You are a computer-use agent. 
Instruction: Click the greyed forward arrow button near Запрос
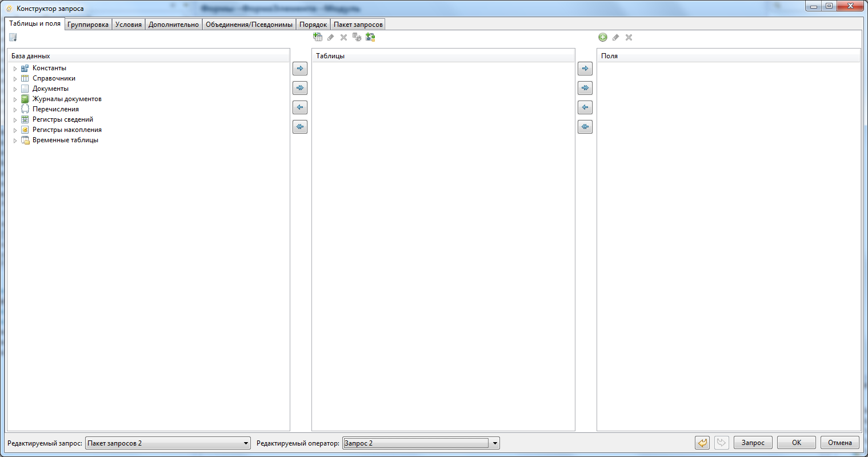pos(722,443)
